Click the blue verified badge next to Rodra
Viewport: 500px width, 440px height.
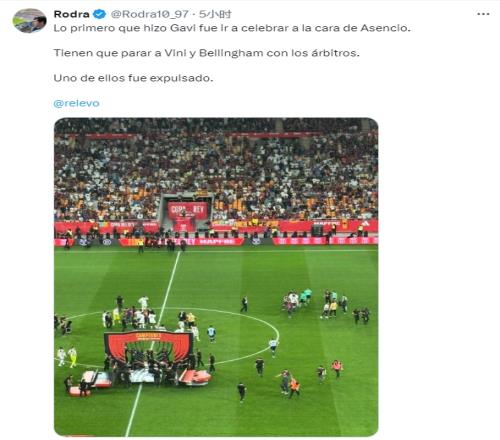(99, 14)
